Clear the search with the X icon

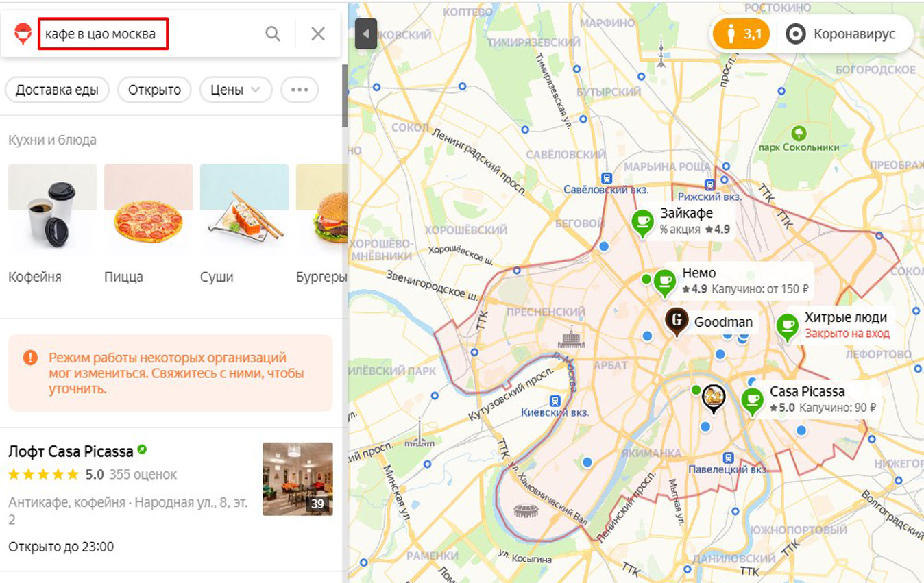click(x=318, y=34)
